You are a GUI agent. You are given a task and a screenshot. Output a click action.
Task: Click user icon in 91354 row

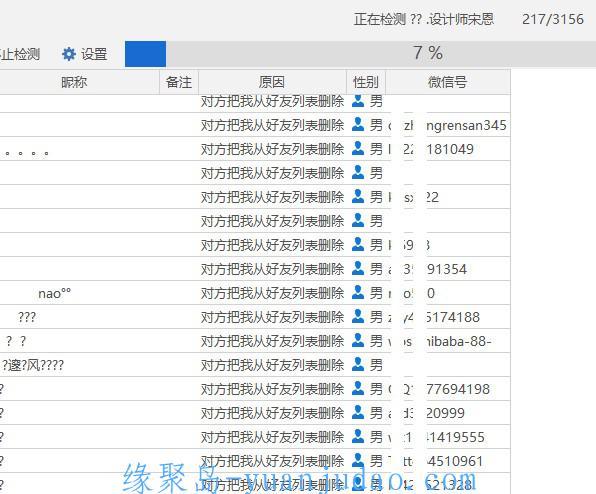[x=358, y=268]
